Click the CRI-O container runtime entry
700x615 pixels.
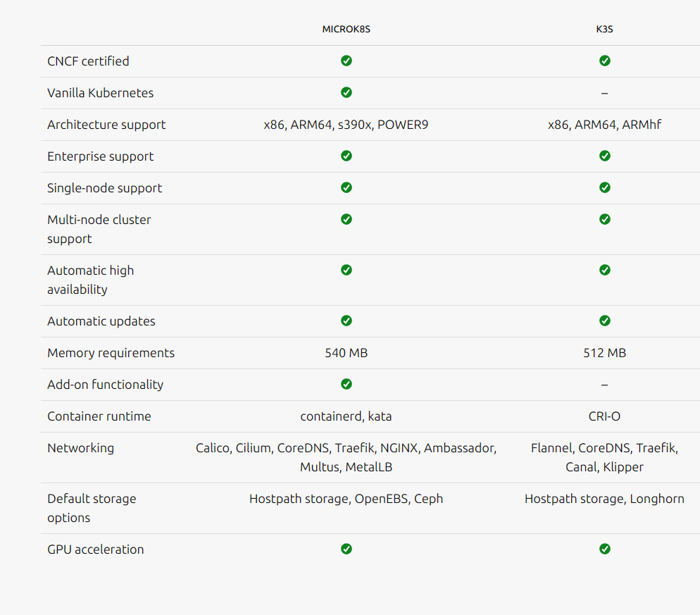pyautogui.click(x=604, y=416)
